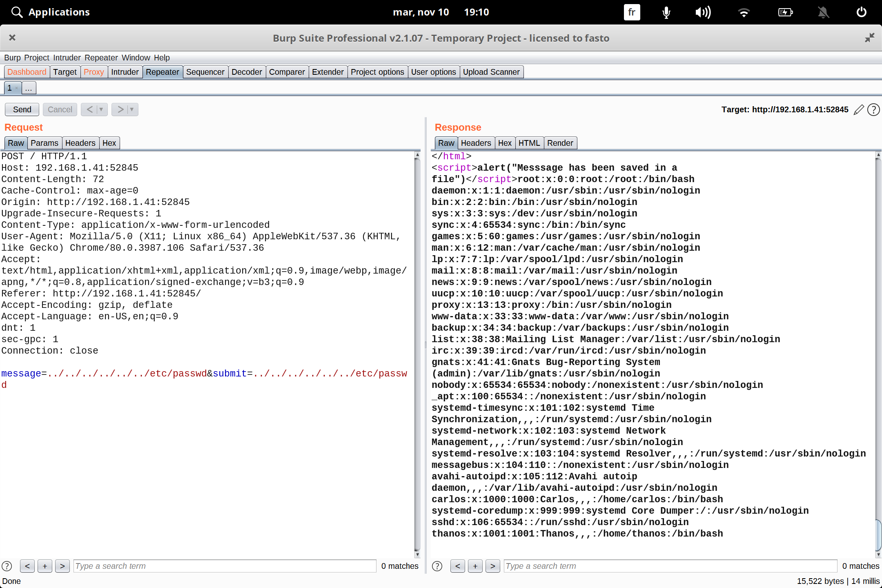Image resolution: width=882 pixels, height=588 pixels.
Task: Toggle the notifications bell icon
Action: 823,12
